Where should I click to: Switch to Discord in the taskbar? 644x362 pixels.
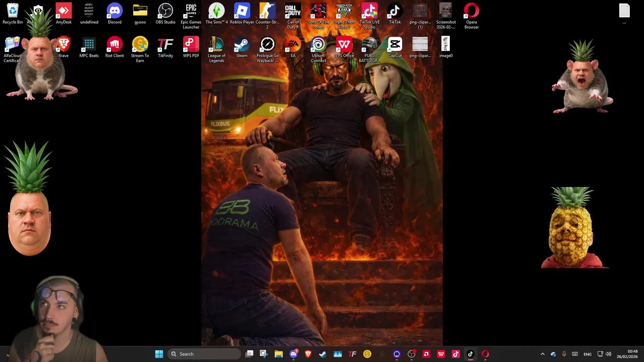coord(293,354)
